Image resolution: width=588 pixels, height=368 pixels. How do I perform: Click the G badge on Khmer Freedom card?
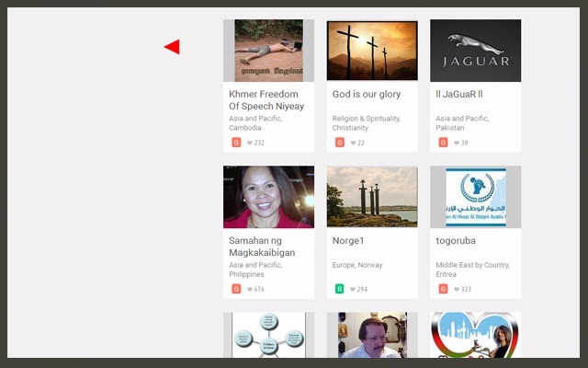(236, 143)
